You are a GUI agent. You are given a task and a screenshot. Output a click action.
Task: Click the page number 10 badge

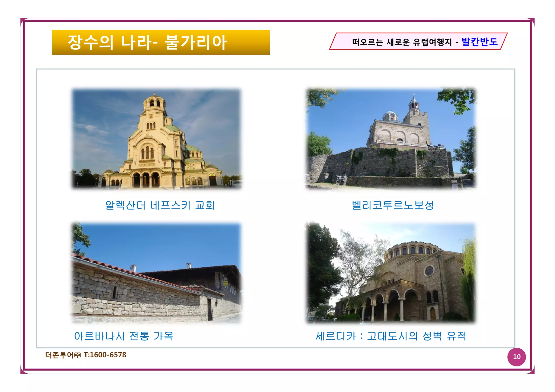click(517, 357)
